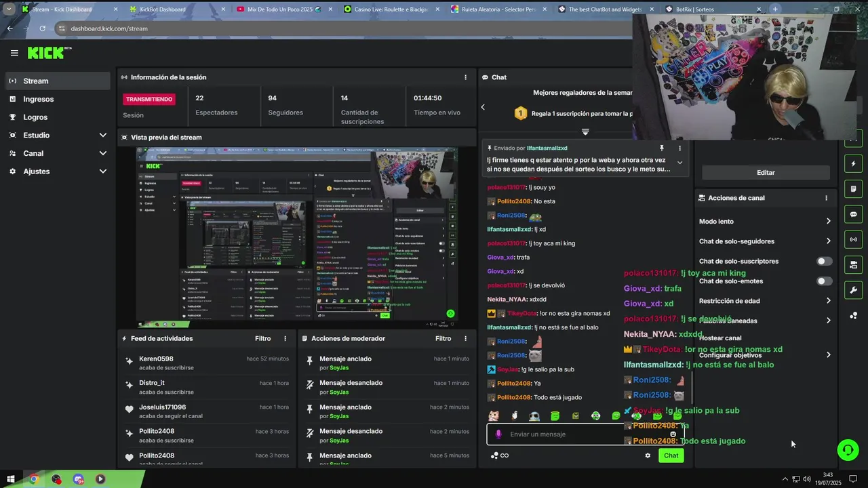Image resolution: width=868 pixels, height=488 pixels.
Task: Open Chrome from the taskbar
Action: coord(33,479)
